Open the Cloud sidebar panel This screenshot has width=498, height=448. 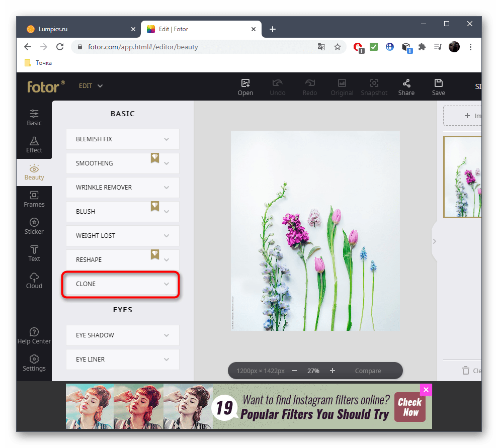34,280
